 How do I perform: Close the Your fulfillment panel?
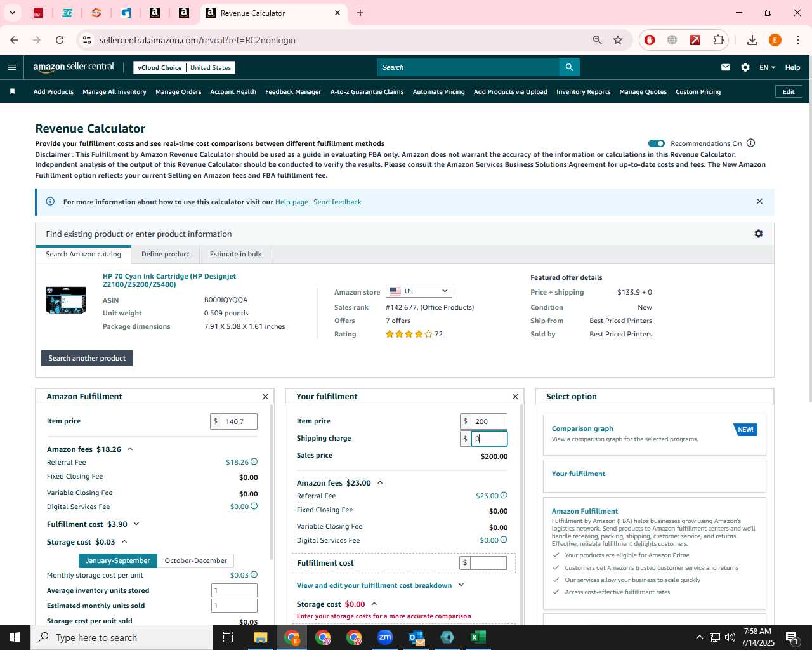515,397
